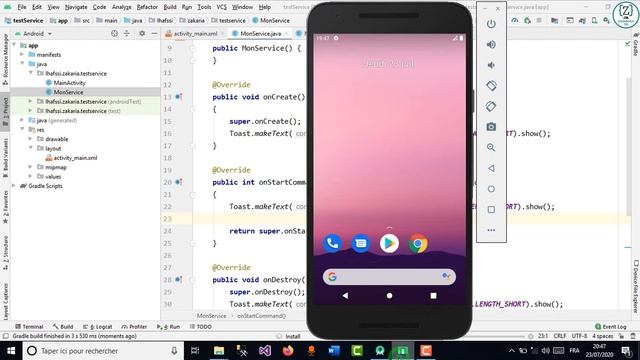Image resolution: width=640 pixels, height=360 pixels.
Task: Launch Chrome on the emulator home screen
Action: point(418,243)
